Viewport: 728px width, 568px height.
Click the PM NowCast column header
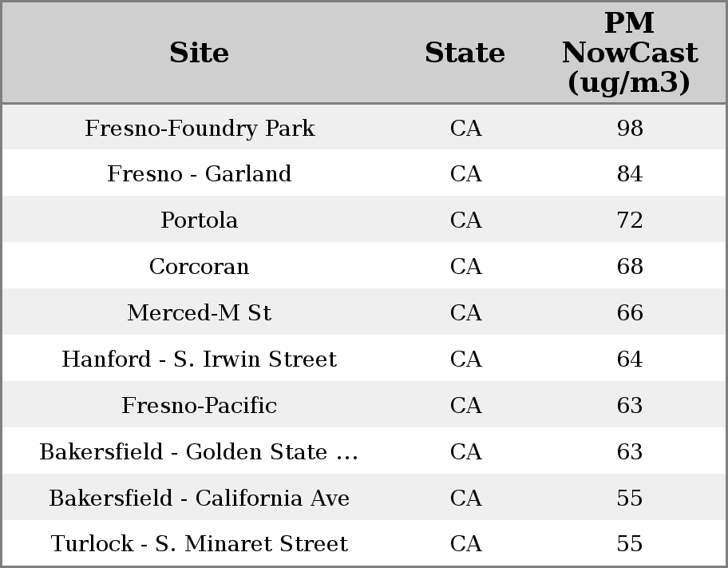click(x=629, y=53)
